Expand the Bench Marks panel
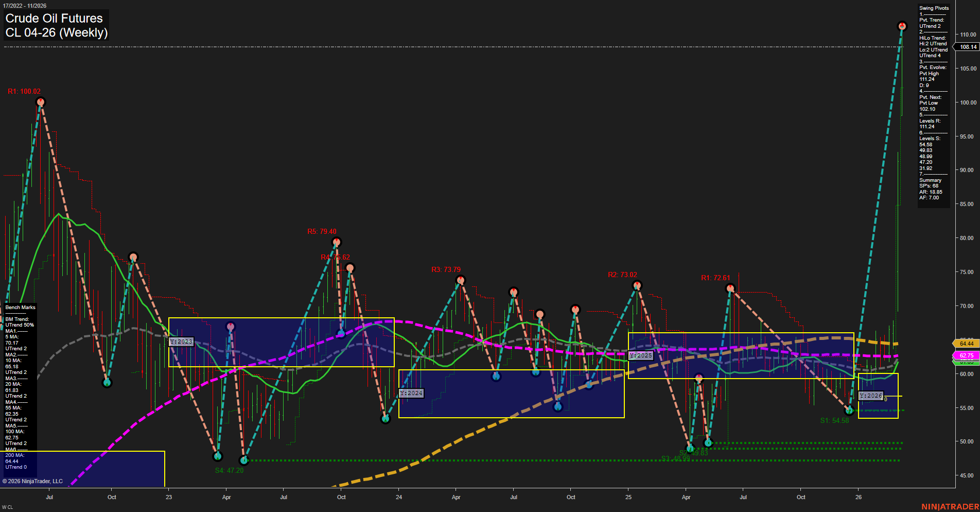 [20, 307]
